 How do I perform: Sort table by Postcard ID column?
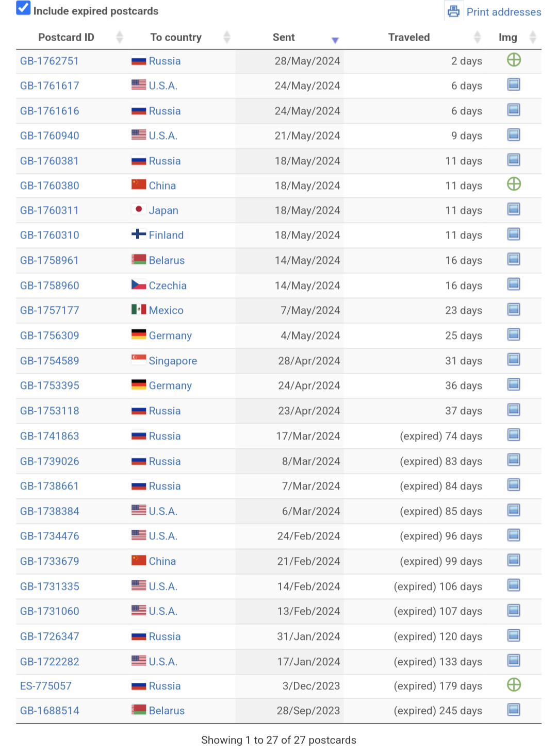(x=119, y=37)
